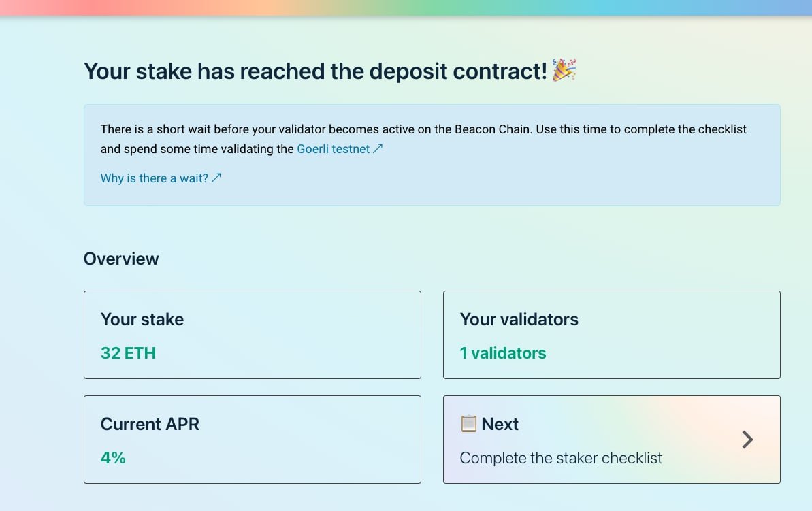Image resolution: width=812 pixels, height=511 pixels.
Task: Expand the Current APR card details
Action: click(x=252, y=439)
